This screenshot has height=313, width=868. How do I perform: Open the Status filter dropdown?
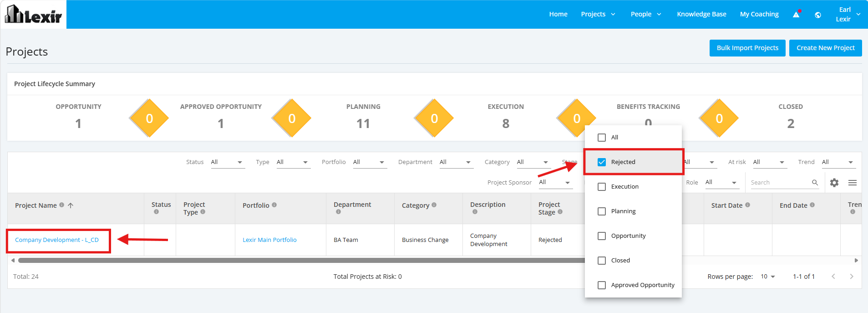[228, 162]
